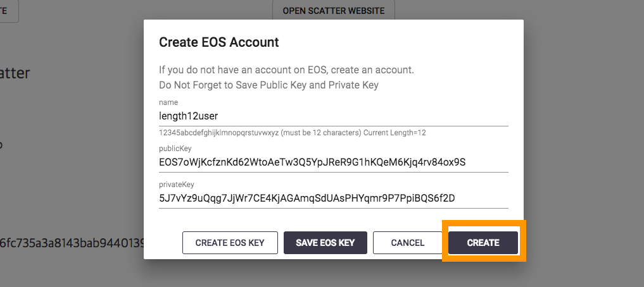Click the CREATE button in dialog
Screen dimensions: 644x287
point(483,243)
